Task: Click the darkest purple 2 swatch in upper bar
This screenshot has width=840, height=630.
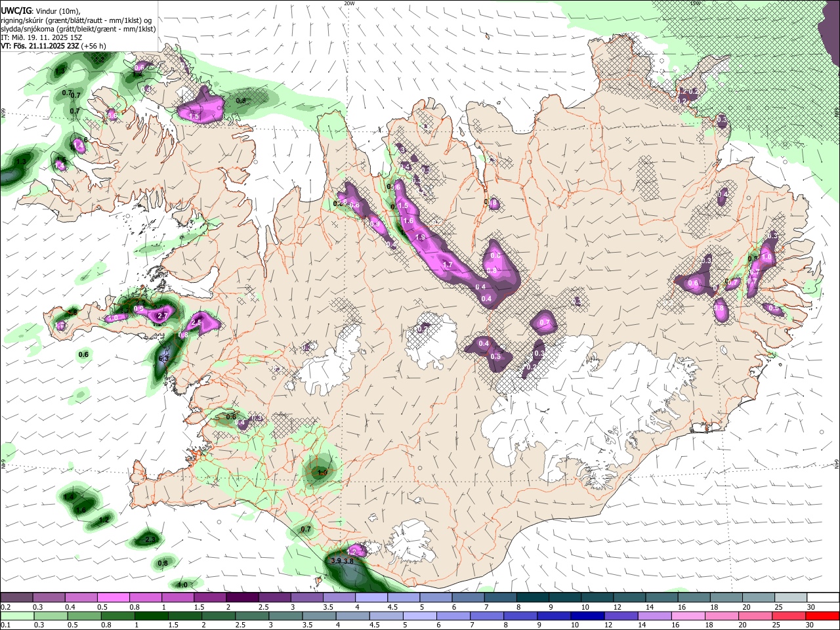Action: point(242,598)
